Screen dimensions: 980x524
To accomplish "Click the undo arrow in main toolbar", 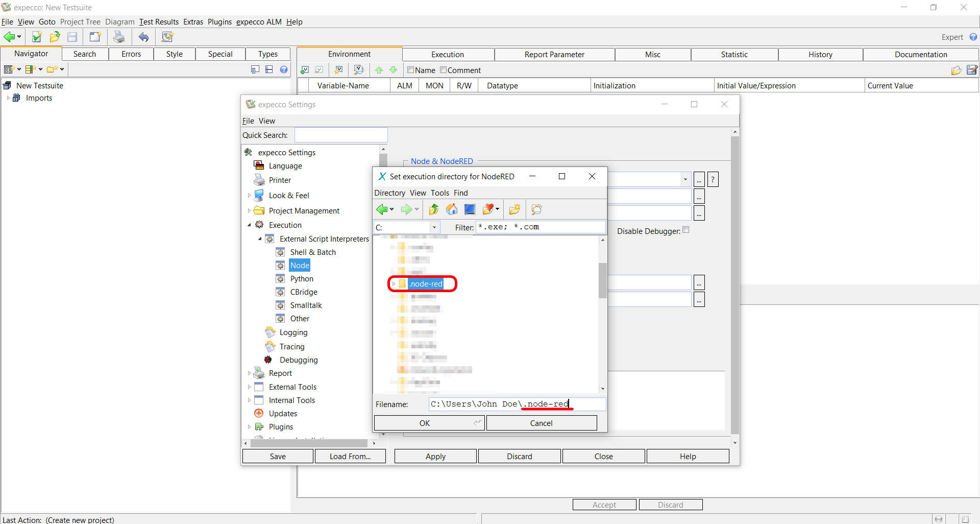I will pyautogui.click(x=144, y=37).
